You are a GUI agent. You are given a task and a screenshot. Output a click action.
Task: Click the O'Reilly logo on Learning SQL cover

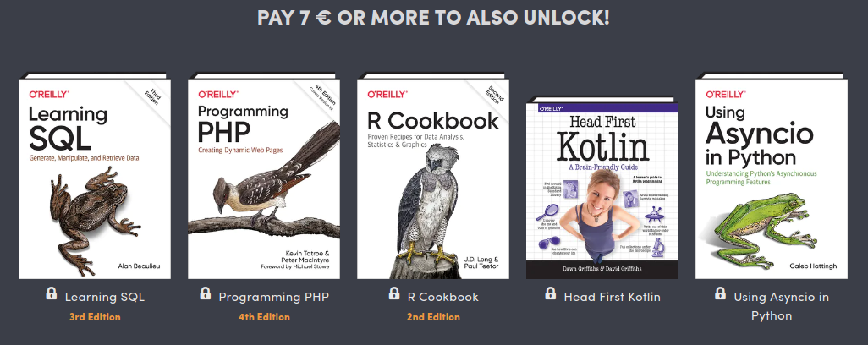(49, 94)
